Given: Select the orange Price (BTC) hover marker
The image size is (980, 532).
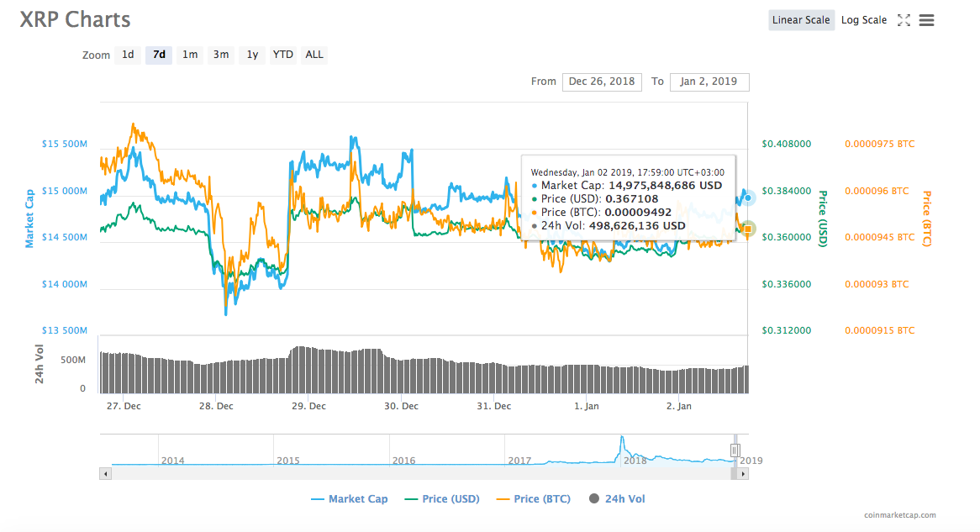Looking at the screenshot, I should [x=747, y=229].
